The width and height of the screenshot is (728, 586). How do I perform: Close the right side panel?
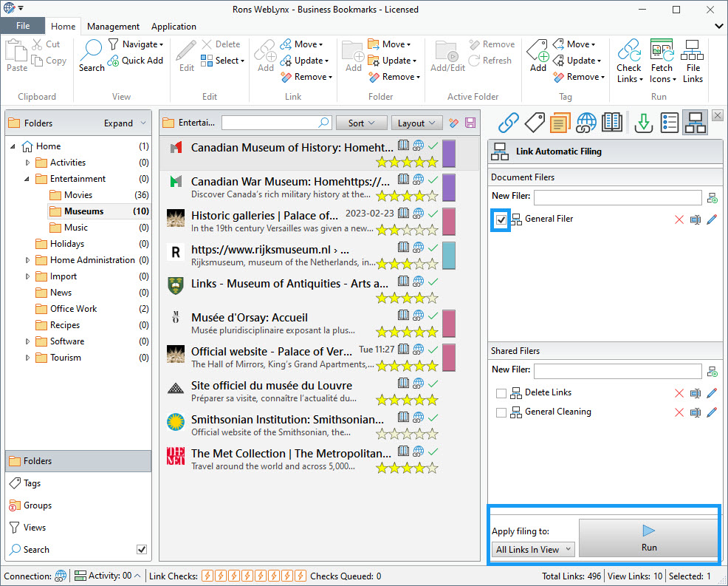point(718,115)
